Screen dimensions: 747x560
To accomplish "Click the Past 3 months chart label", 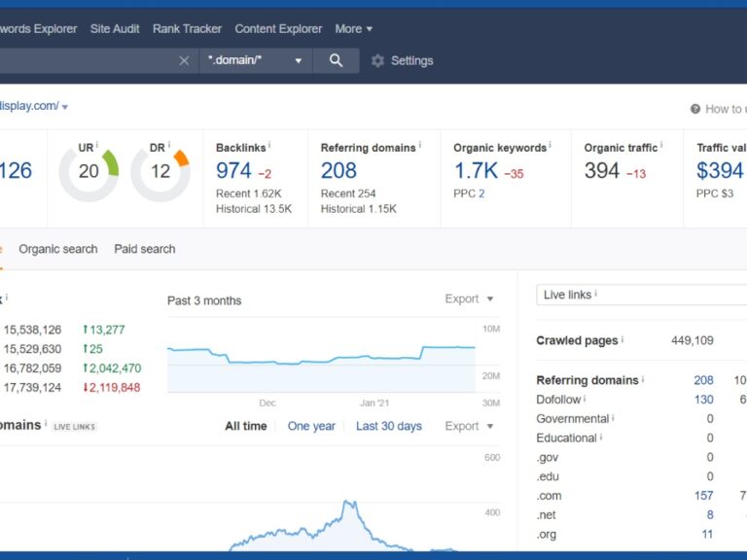I will (x=204, y=301).
